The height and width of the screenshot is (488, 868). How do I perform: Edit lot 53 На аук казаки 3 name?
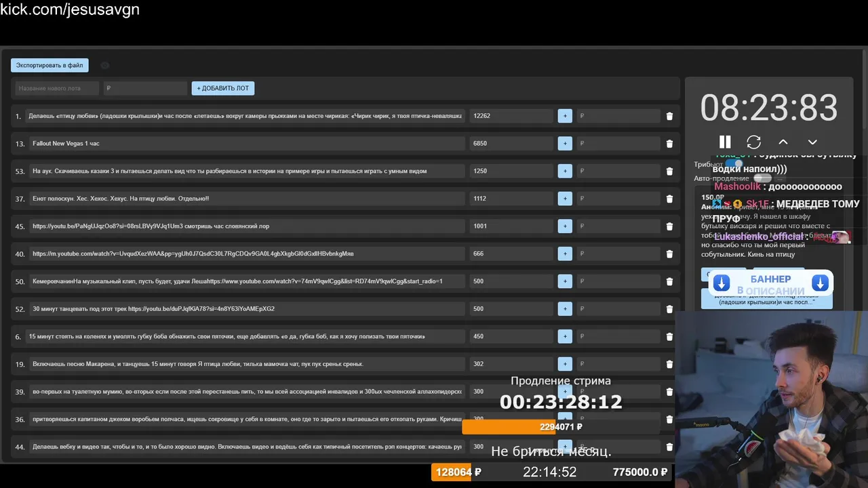tap(247, 171)
